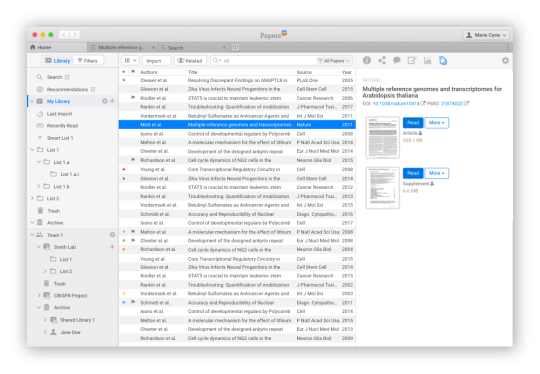Expand the CRISPR Project library
540x374 pixels.
click(x=39, y=295)
